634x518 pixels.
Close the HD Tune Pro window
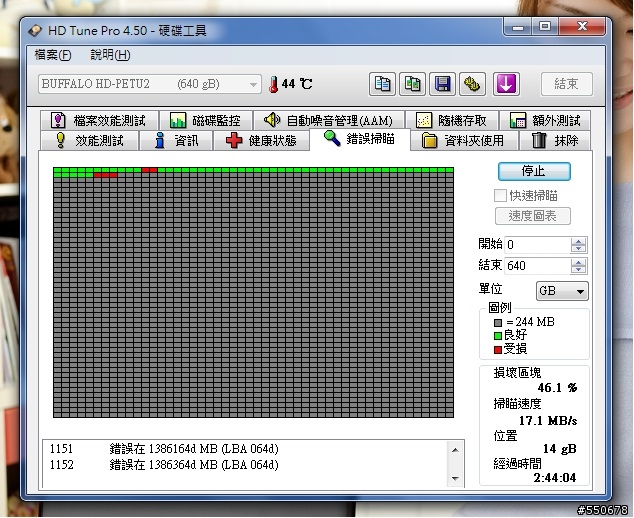point(582,27)
